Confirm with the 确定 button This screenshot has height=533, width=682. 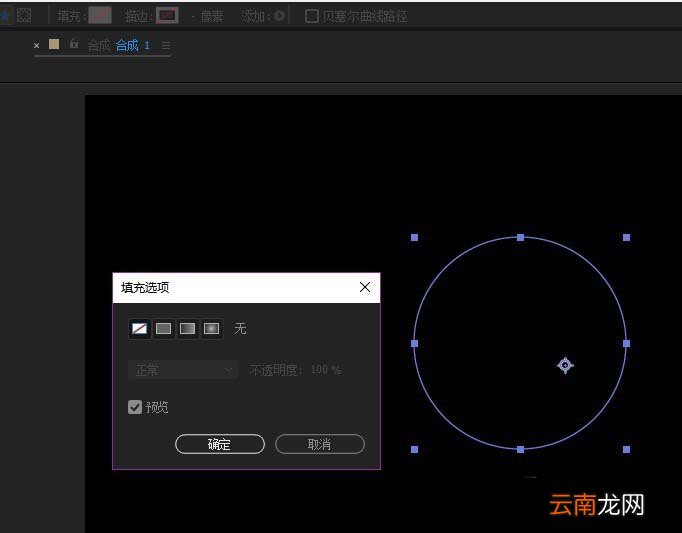tap(220, 444)
